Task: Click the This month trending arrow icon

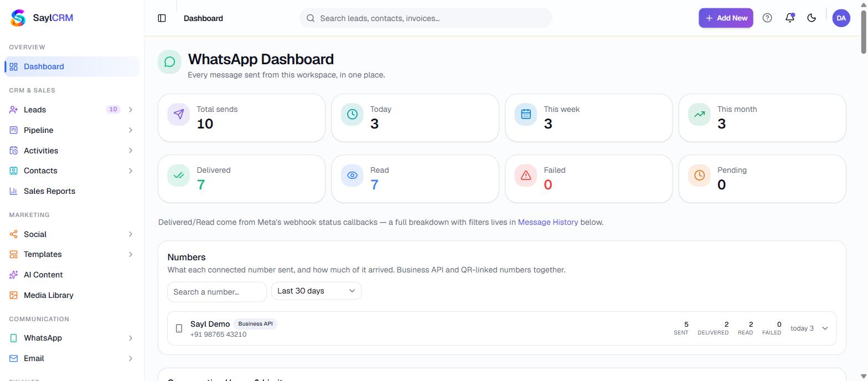Action: click(700, 114)
